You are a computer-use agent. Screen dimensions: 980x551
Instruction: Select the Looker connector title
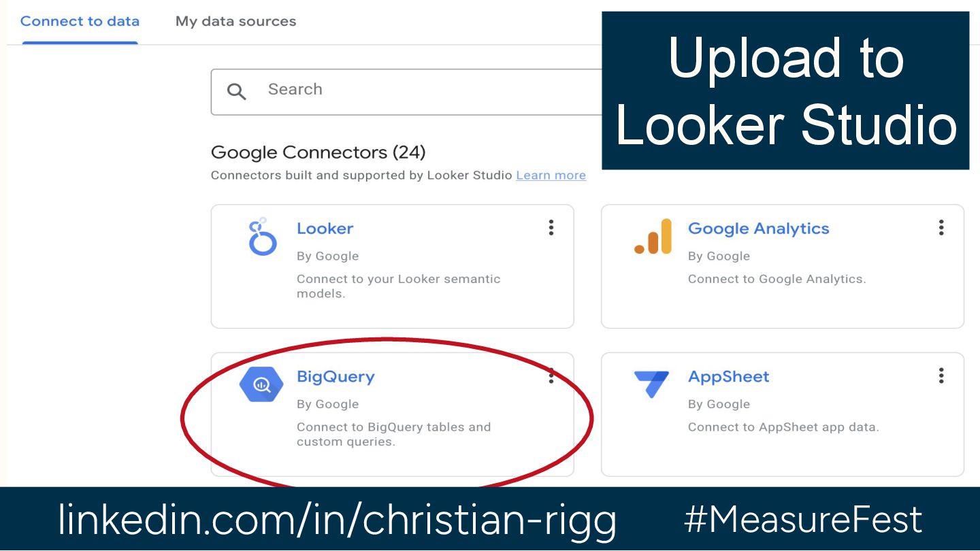point(325,229)
